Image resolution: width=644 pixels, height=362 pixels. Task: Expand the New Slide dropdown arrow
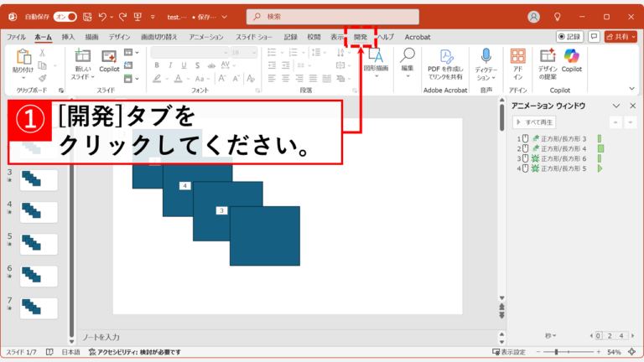pos(93,77)
